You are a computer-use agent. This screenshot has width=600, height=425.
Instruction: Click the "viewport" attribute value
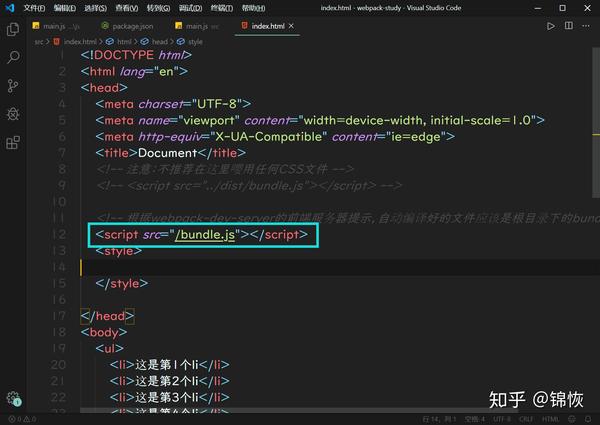(209, 120)
